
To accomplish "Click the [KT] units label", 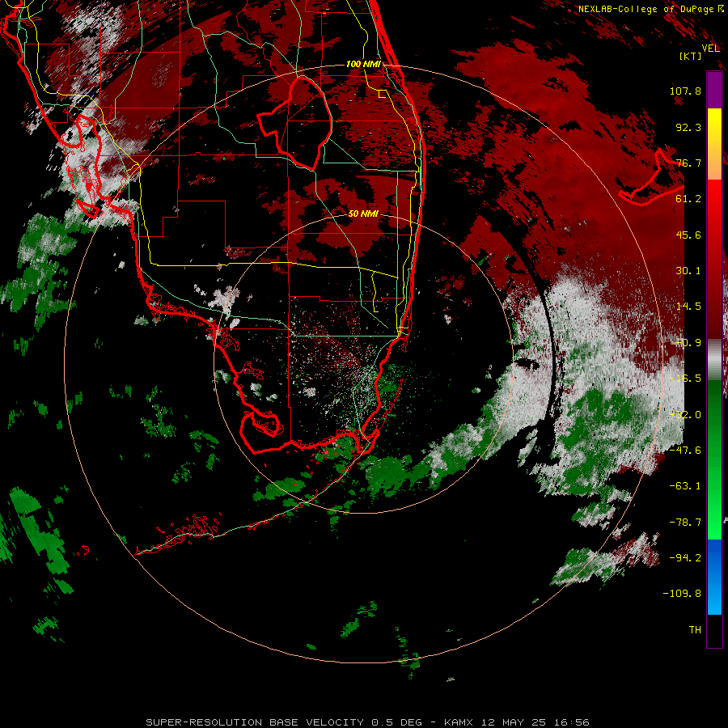I will click(x=690, y=56).
